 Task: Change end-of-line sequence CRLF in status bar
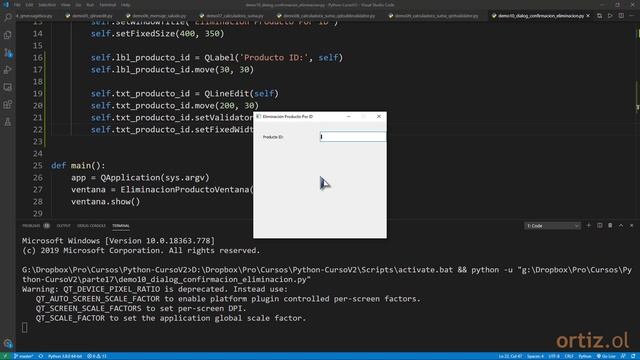point(569,356)
